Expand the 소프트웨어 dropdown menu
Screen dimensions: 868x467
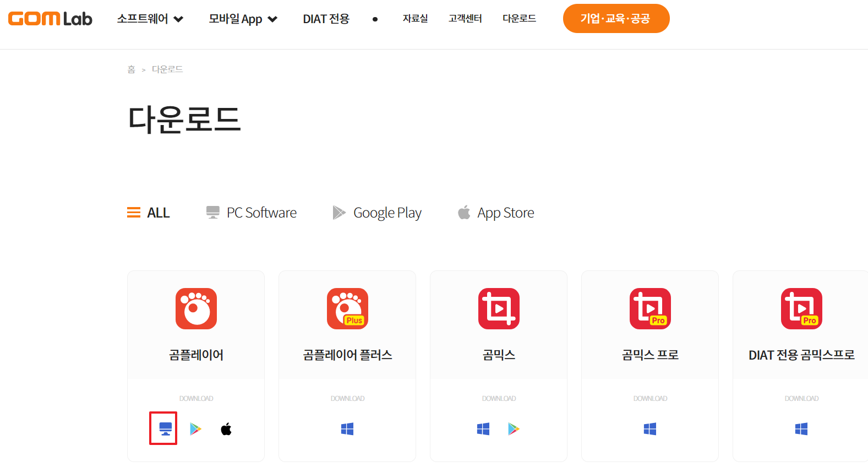150,19
